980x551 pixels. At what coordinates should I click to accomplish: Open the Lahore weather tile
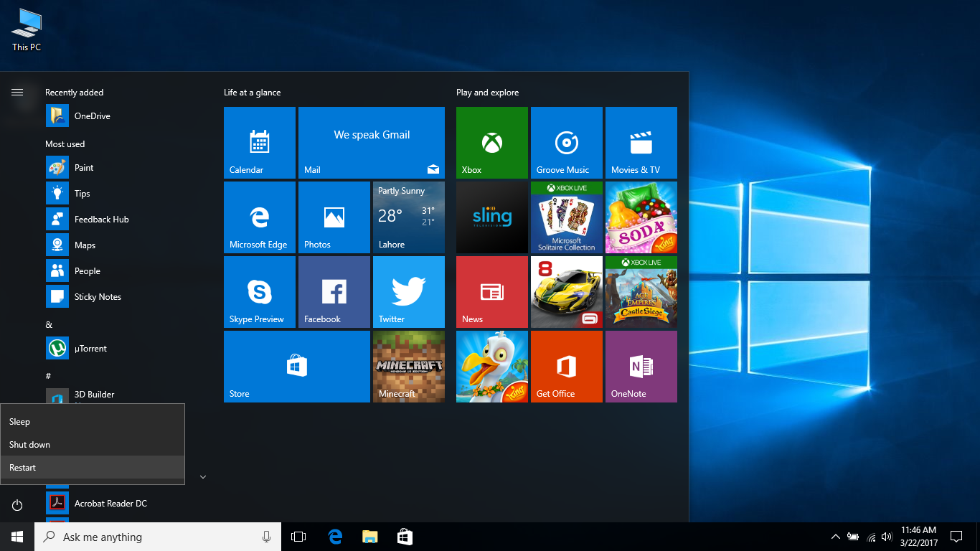coord(409,217)
